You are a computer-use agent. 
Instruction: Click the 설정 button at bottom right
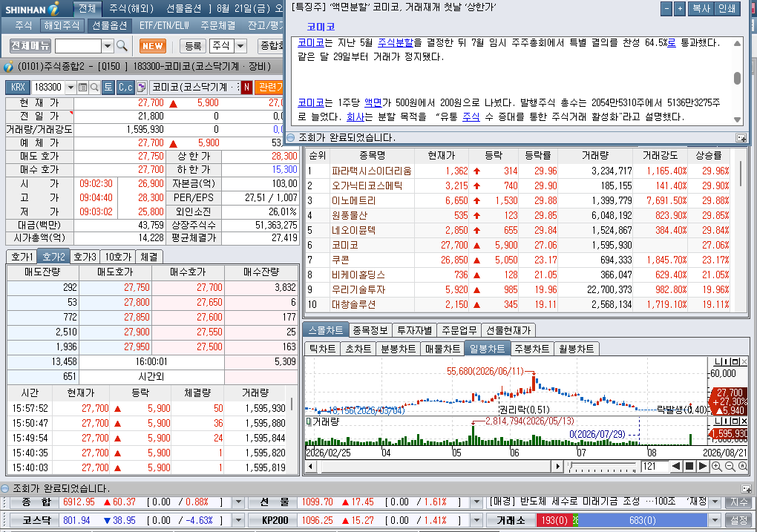(x=738, y=520)
